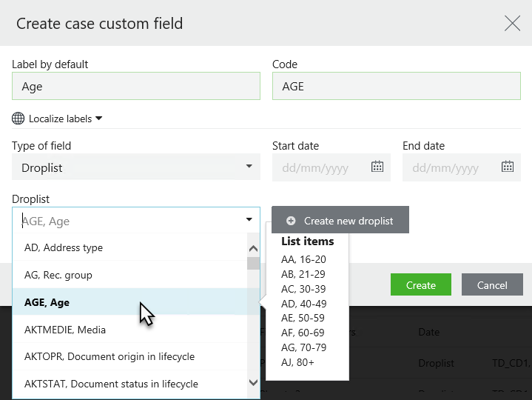532x400 pixels.
Task: Click the plus icon on Create new droplist
Action: 291,221
